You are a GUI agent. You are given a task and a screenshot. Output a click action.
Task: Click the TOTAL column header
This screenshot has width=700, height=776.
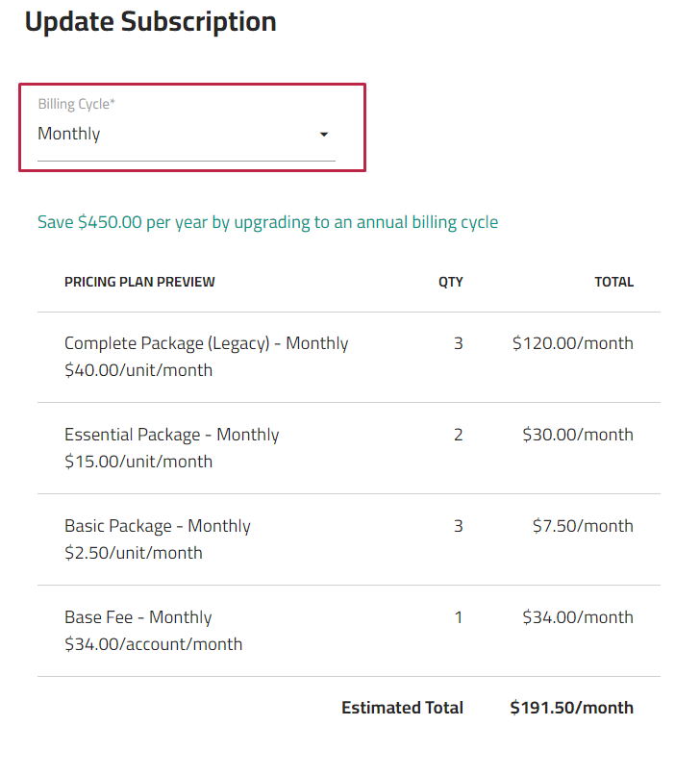pyautogui.click(x=613, y=282)
